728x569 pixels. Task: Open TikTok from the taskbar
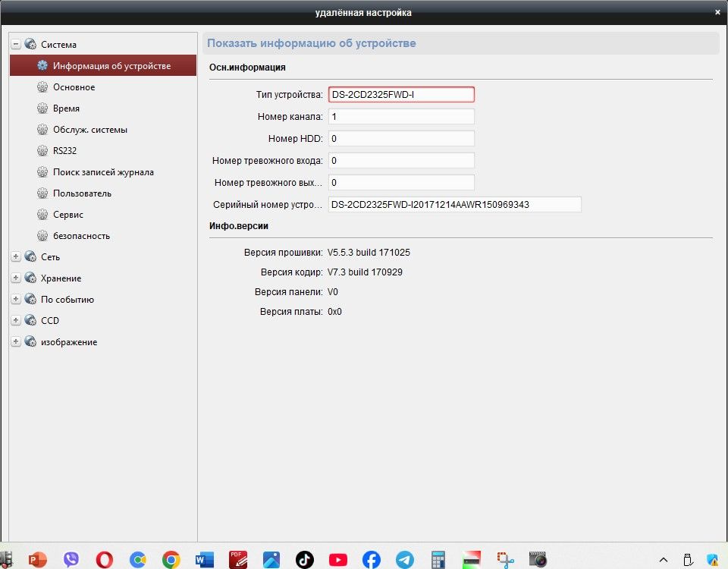pyautogui.click(x=305, y=559)
